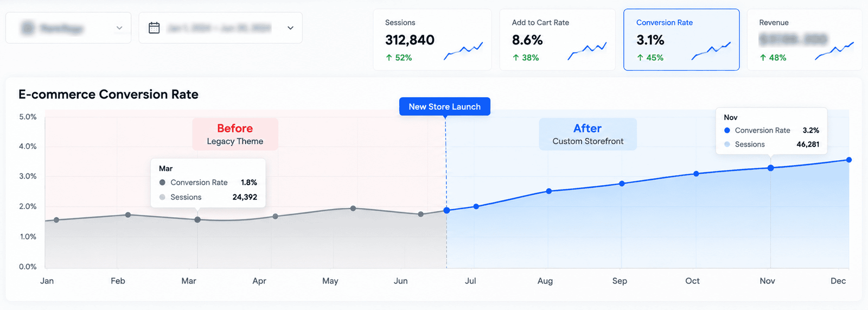Click the Aug blue data point

[x=549, y=191]
